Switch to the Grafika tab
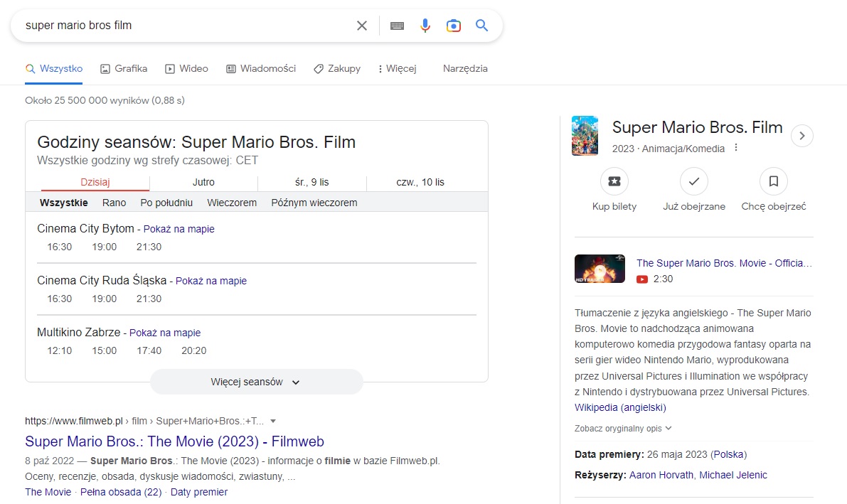The width and height of the screenshot is (847, 504). pyautogui.click(x=124, y=69)
